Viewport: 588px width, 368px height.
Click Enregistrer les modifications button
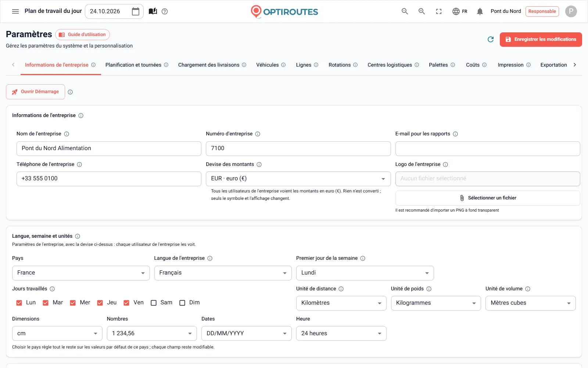[x=541, y=39]
